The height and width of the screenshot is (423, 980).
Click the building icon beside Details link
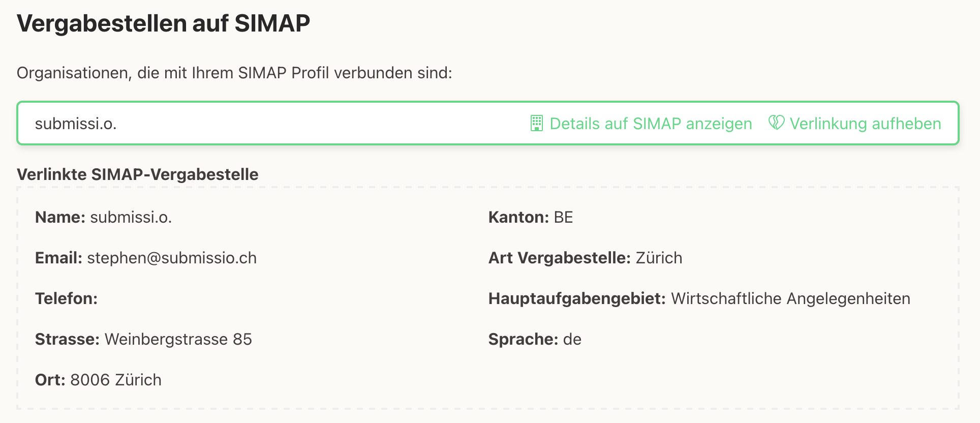536,124
